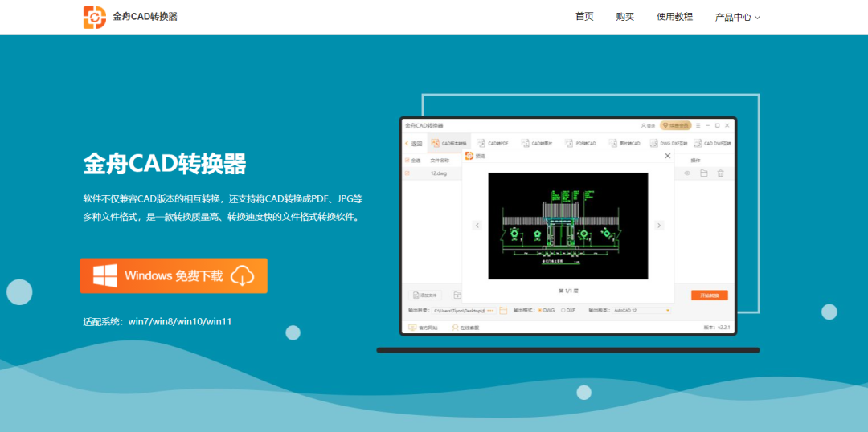
Task: Open the AutoCAD 12 output version dropdown
Action: point(641,310)
